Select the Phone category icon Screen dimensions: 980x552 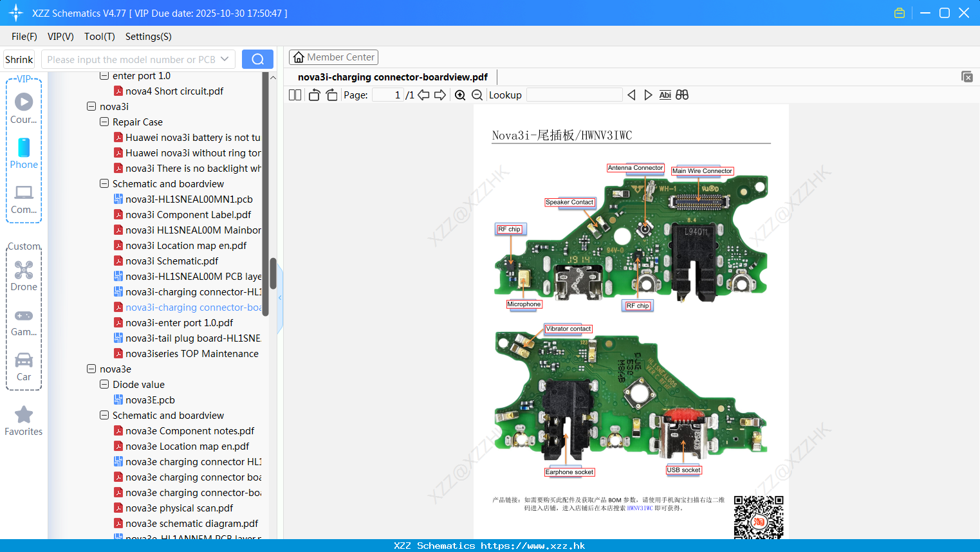24,154
